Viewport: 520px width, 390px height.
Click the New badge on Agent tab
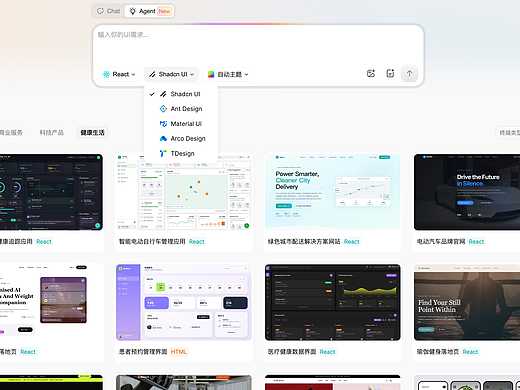pyautogui.click(x=164, y=11)
